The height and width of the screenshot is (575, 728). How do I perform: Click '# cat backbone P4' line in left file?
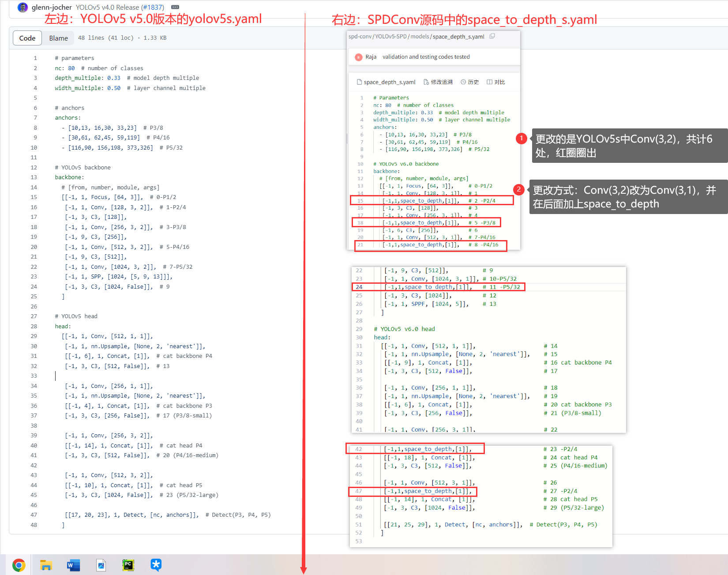pyautogui.click(x=139, y=356)
